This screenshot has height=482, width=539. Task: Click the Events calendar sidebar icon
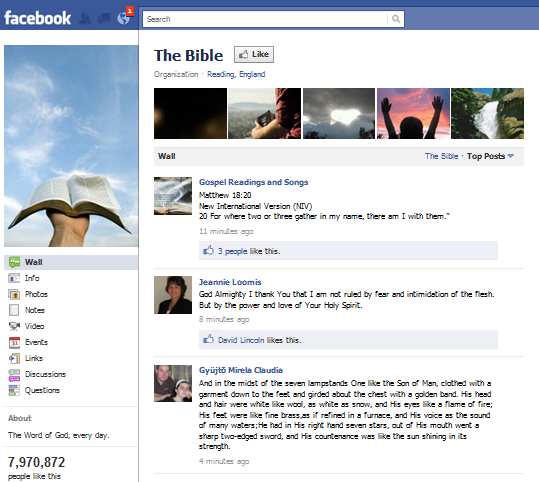(x=14, y=342)
